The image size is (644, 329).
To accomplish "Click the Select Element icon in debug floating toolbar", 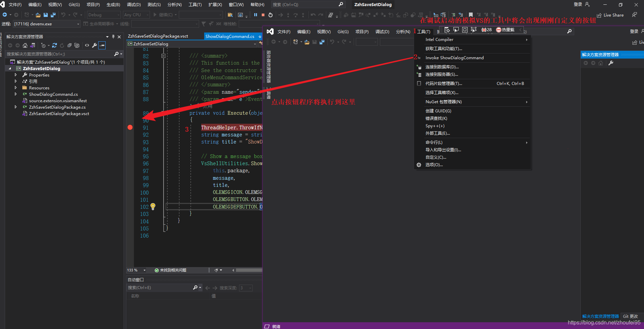I will coord(456,30).
